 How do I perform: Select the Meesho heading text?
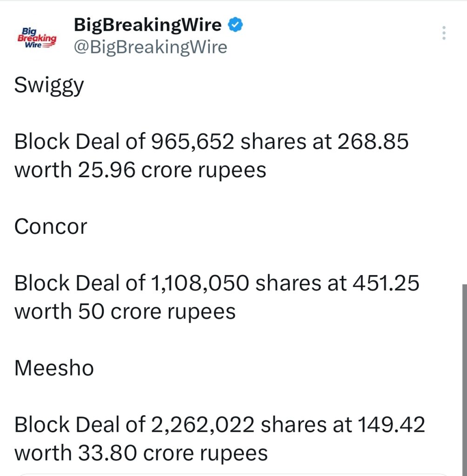pyautogui.click(x=54, y=368)
